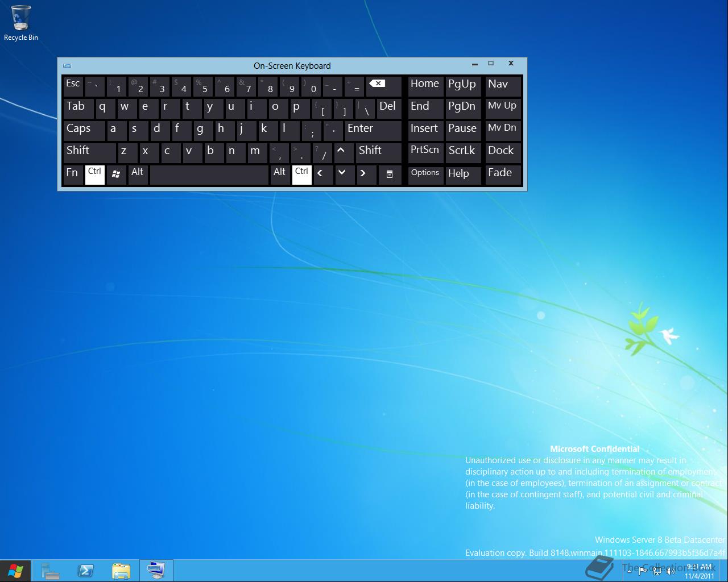Click the keyboard icon in title bar
The image size is (728, 582).
point(67,65)
